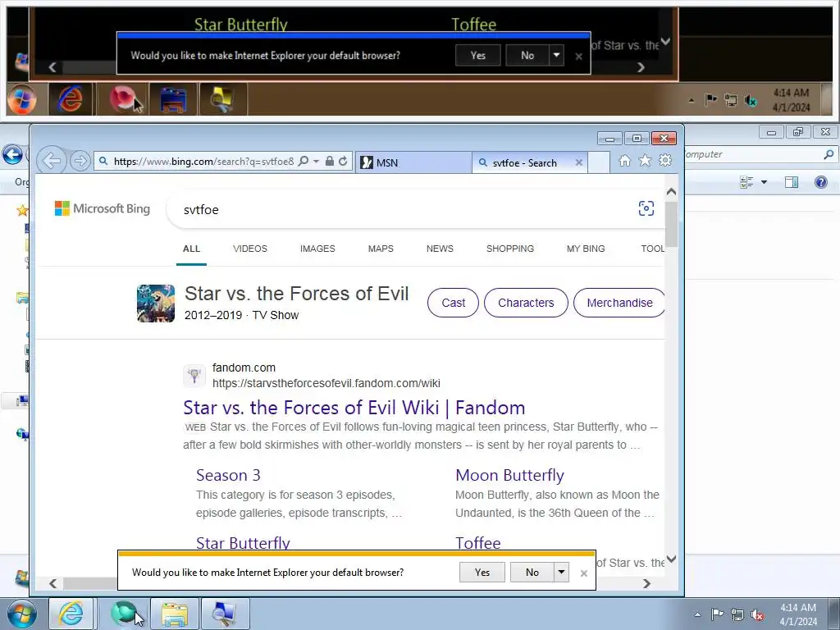Click the Magnifier icon on the taskbar
The width and height of the screenshot is (840, 630).
225,614
